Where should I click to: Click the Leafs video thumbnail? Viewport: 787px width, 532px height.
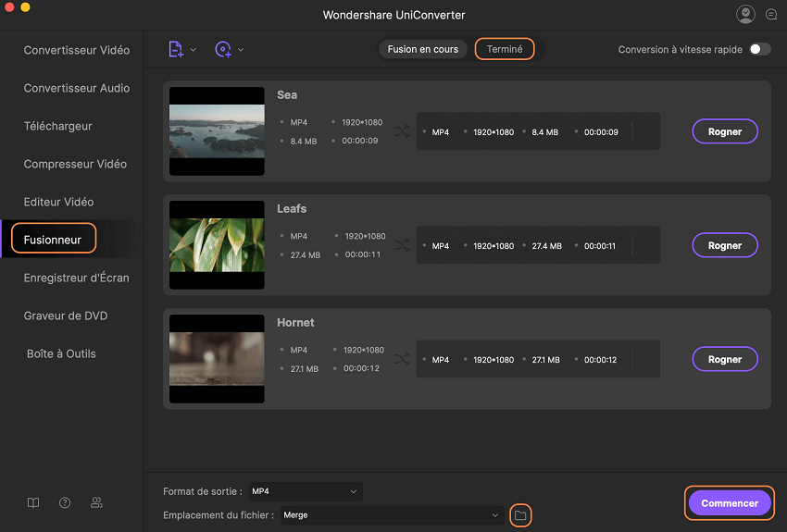218,245
